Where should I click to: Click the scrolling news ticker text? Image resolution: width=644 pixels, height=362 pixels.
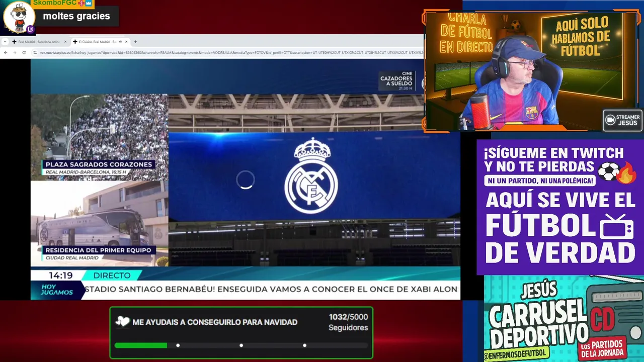[271, 290]
